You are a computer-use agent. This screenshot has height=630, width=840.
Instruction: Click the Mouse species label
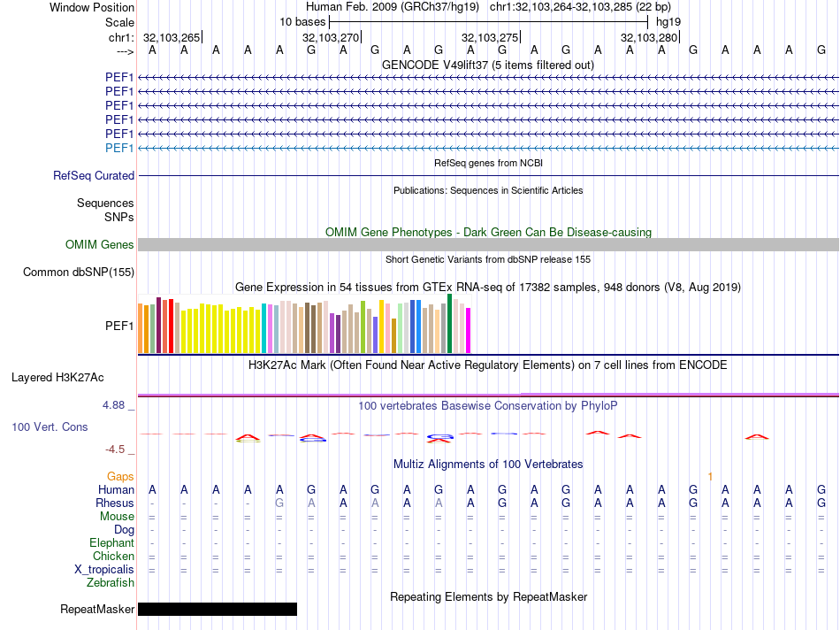[x=117, y=517]
